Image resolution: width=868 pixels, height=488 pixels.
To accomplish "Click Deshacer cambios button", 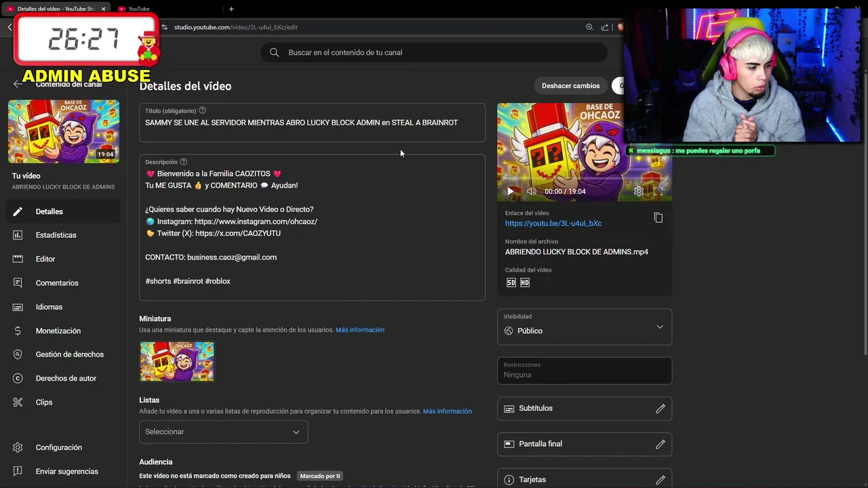I will pyautogui.click(x=570, y=86).
